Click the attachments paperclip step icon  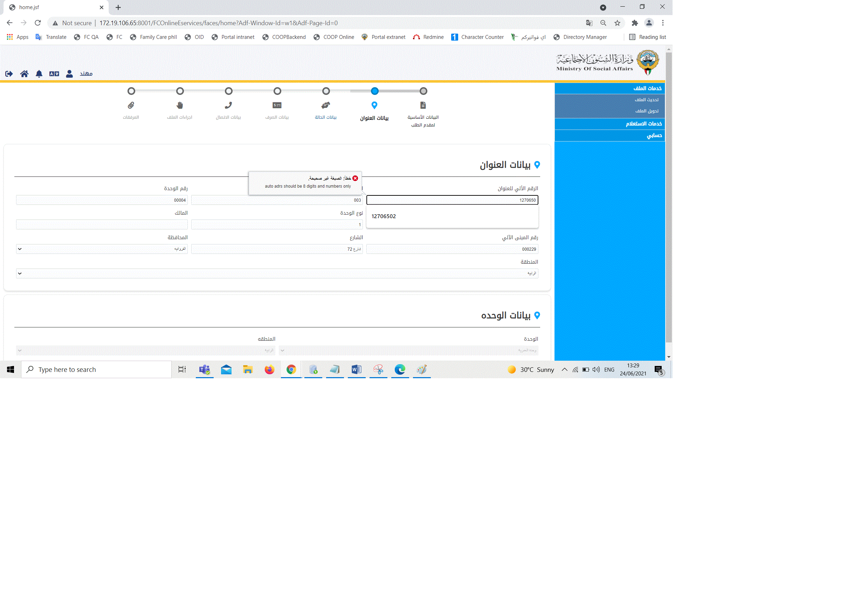coord(131,105)
